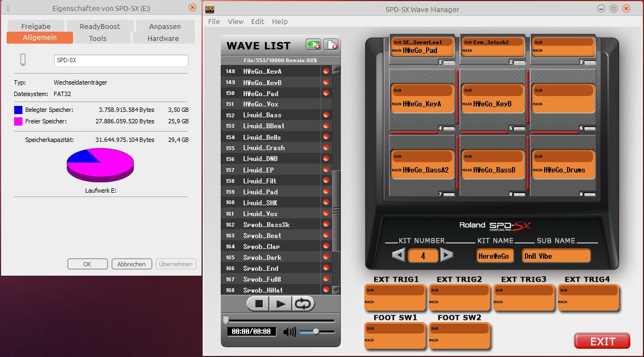Open the Help menu
Viewport: 644px width, 357px height.
click(x=280, y=21)
